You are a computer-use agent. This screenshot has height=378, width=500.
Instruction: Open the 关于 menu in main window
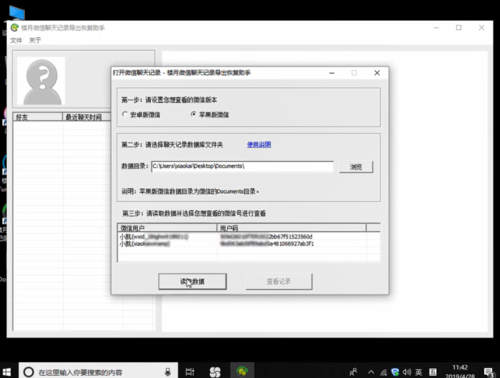click(35, 40)
